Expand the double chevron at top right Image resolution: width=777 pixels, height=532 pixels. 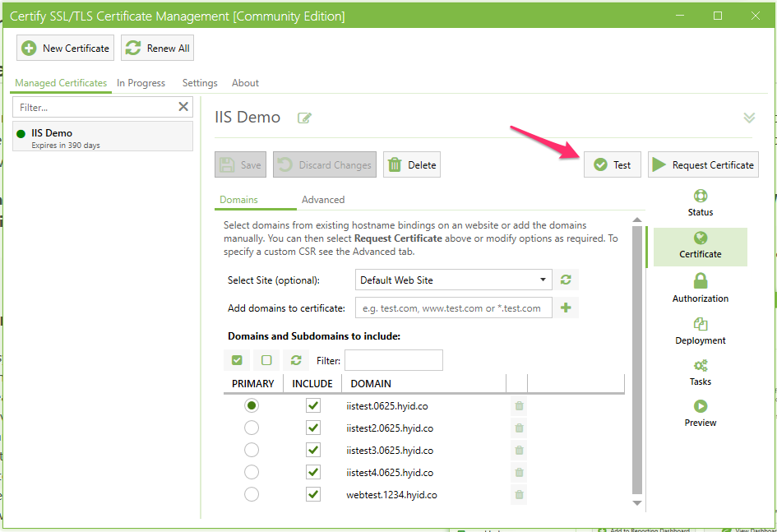[749, 118]
